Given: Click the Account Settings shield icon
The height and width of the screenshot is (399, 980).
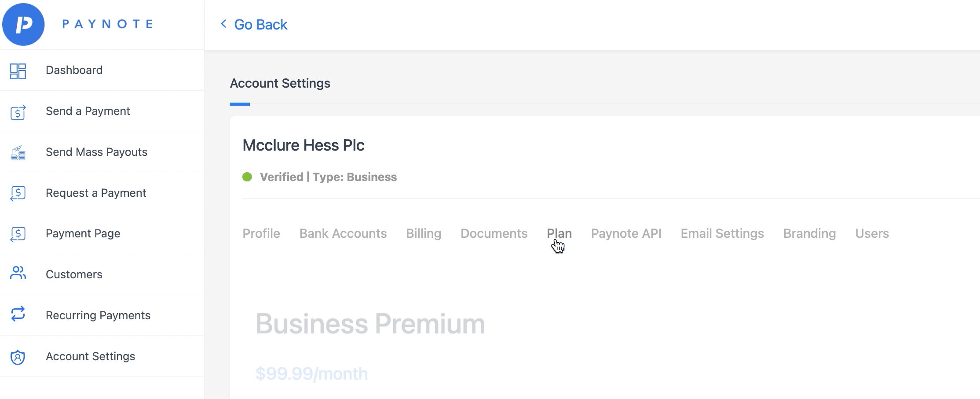Looking at the screenshot, I should tap(18, 357).
